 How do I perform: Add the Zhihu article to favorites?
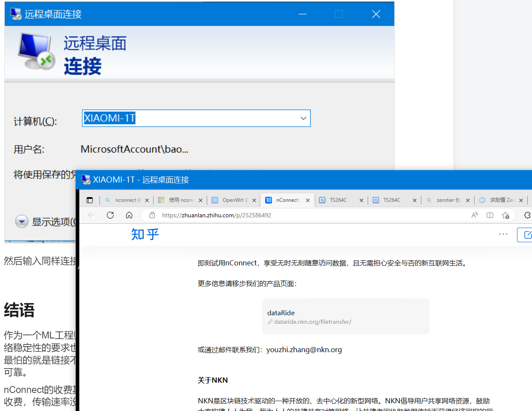tap(505, 215)
